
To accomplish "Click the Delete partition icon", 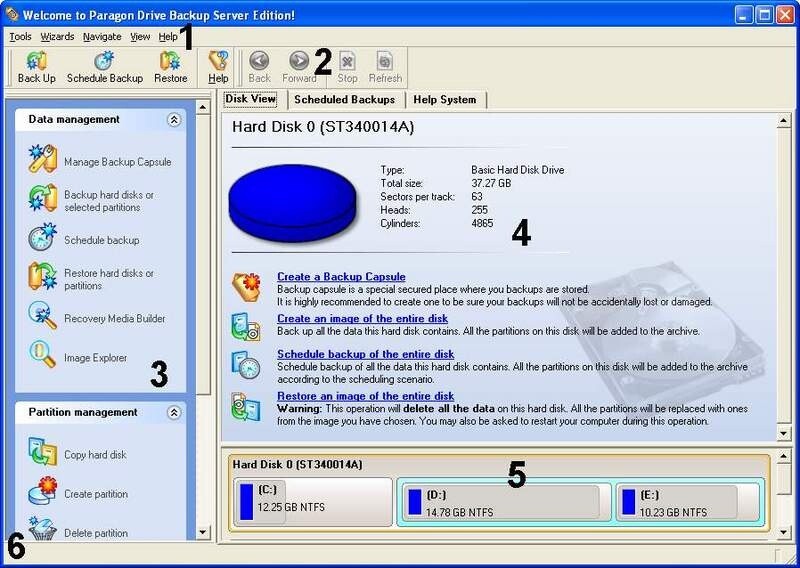I will [43, 528].
